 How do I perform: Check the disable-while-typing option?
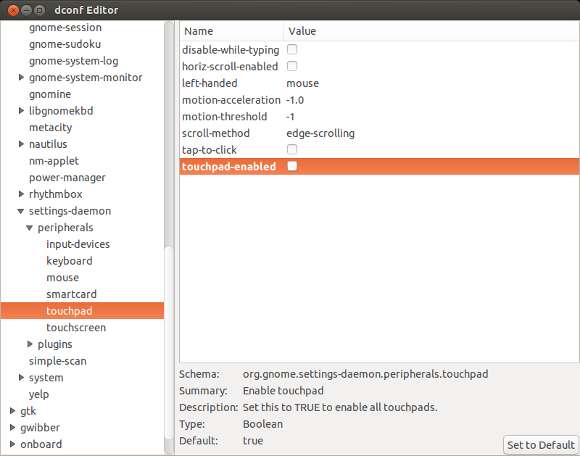pyautogui.click(x=292, y=50)
